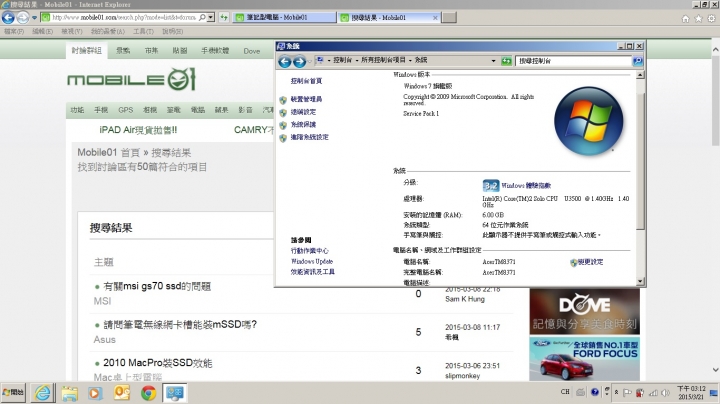Viewport: 720px width, 404px height.
Task: Open 我的最愛(A) menu
Action: (107, 31)
